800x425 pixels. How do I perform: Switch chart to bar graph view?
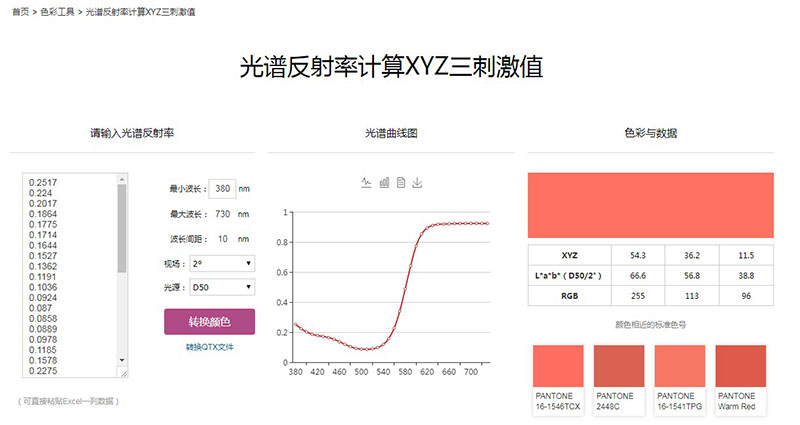383,182
